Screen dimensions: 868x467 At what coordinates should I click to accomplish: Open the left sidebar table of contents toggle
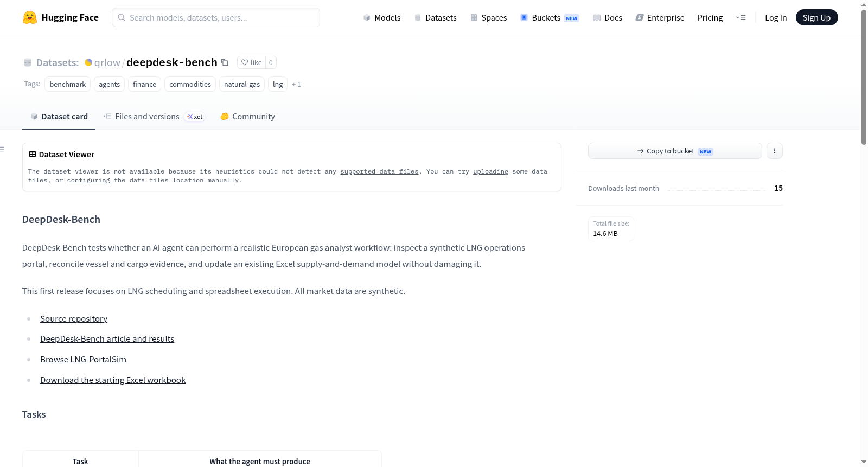coord(3,149)
